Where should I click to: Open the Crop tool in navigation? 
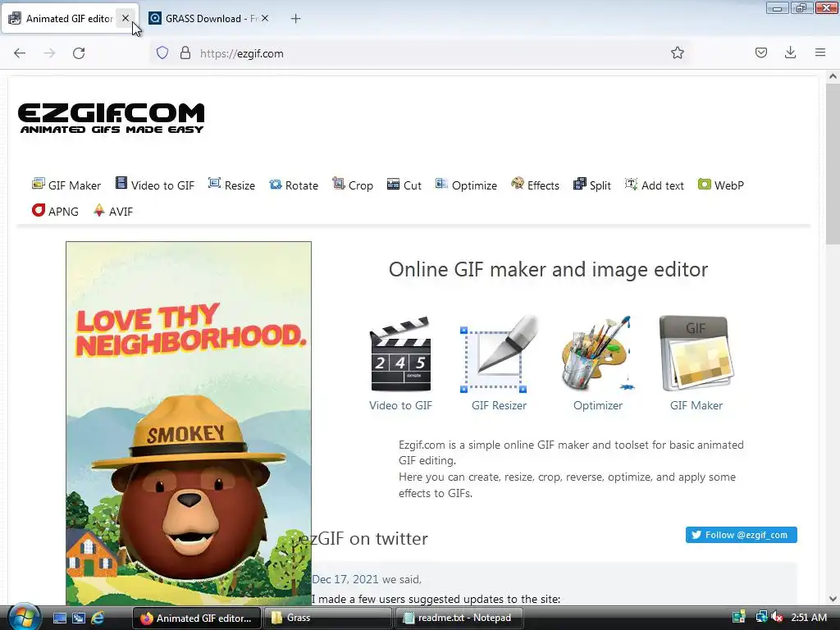353,185
